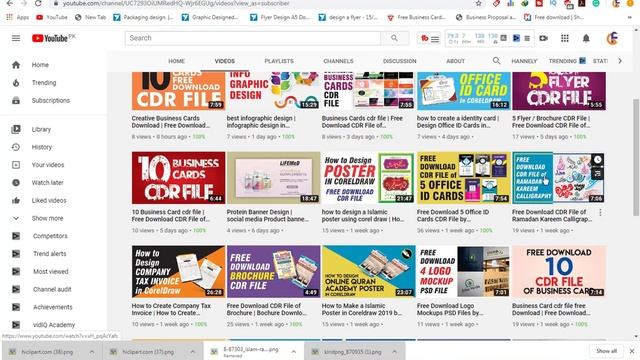Screen dimensions: 640x360
Task: Open the browser address bar
Action: coord(261,3)
